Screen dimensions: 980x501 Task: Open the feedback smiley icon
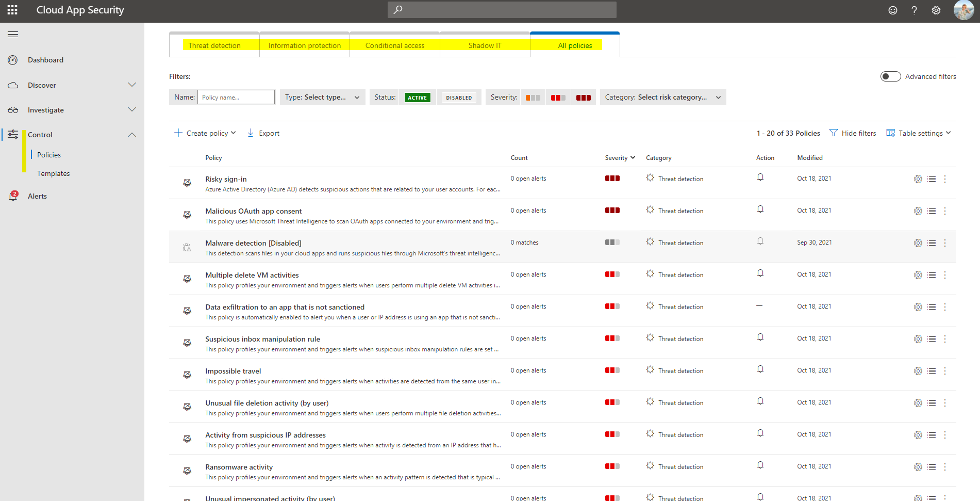[893, 10]
